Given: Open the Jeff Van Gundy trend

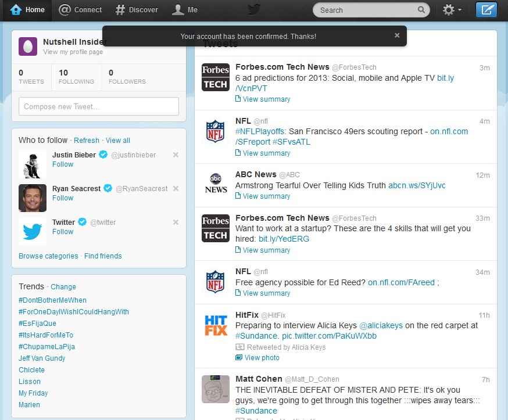Looking at the screenshot, I should (42, 358).
